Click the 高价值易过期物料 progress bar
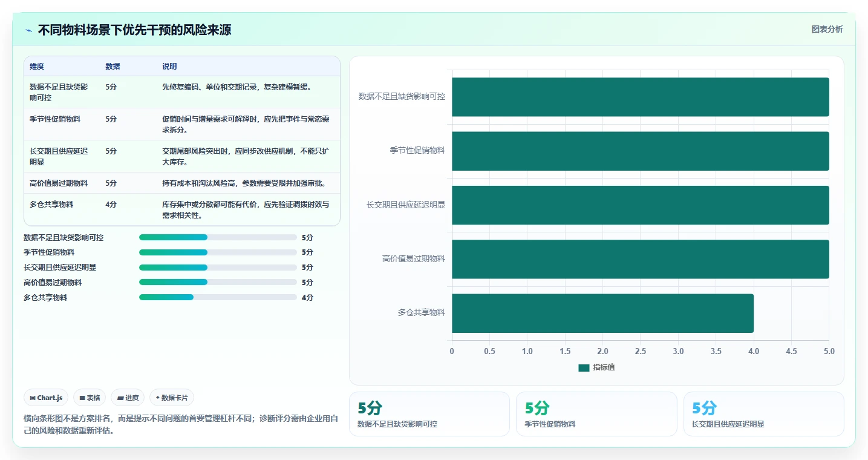Screen dimensions: 868x460 [x=218, y=282]
